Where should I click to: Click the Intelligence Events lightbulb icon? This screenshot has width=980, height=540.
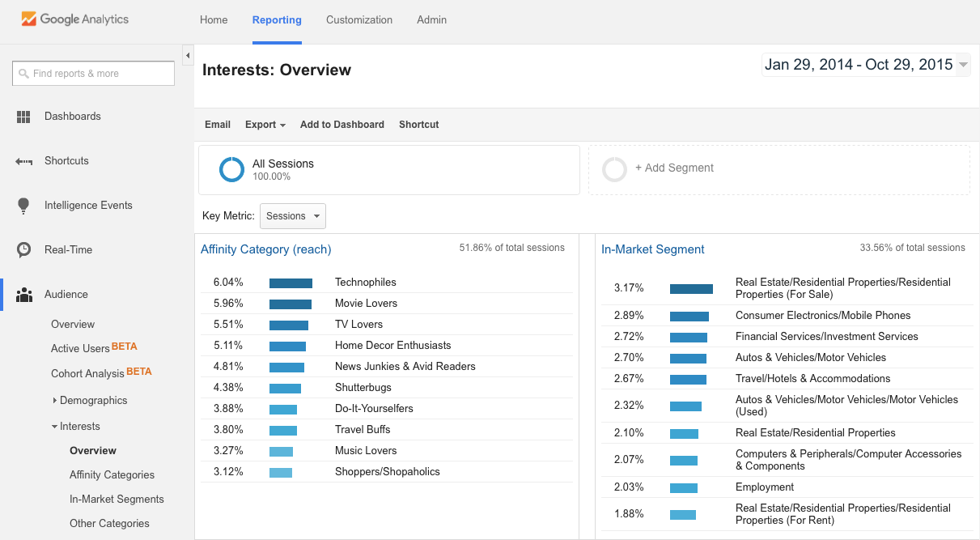click(x=23, y=206)
